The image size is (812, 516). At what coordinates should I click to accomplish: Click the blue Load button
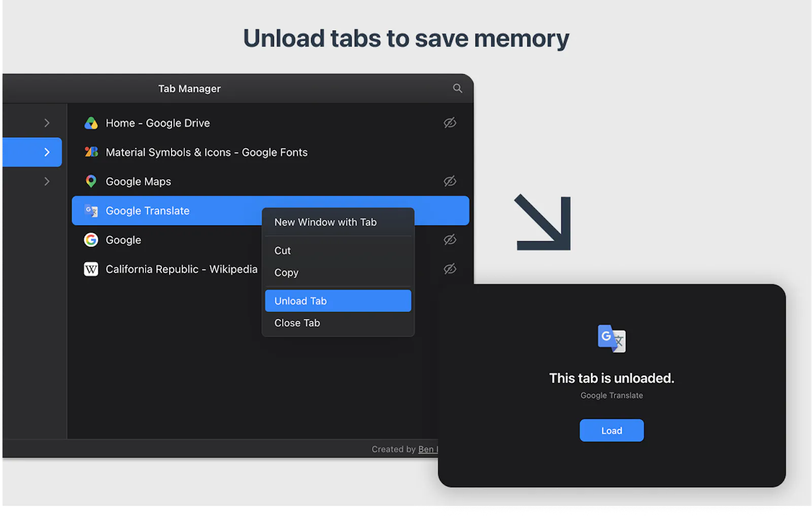(612, 430)
